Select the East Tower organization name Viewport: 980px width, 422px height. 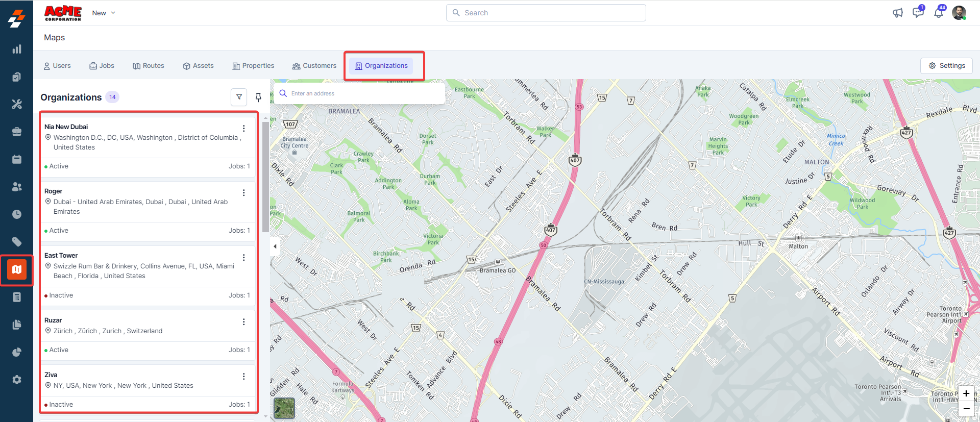coord(61,255)
